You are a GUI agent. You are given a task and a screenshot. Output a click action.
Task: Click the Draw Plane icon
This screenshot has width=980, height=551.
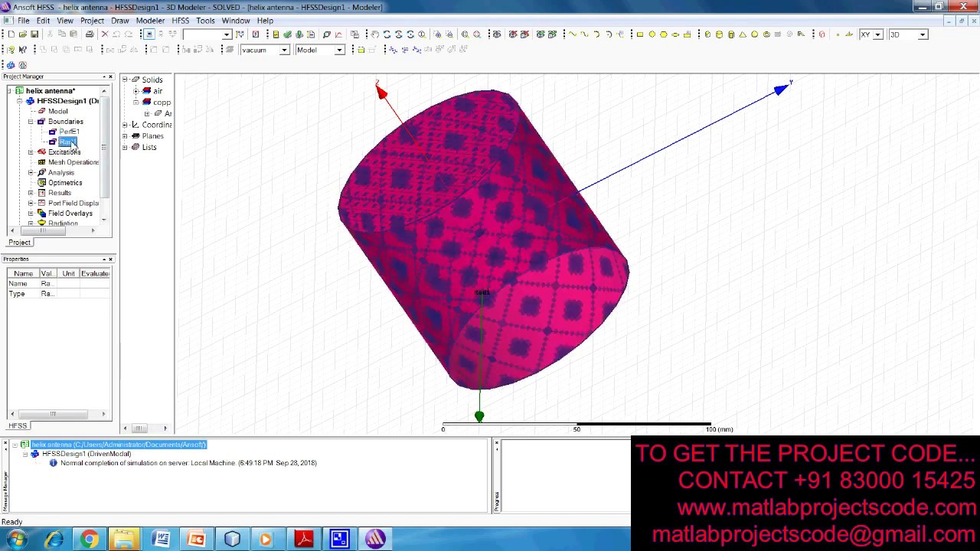849,34
